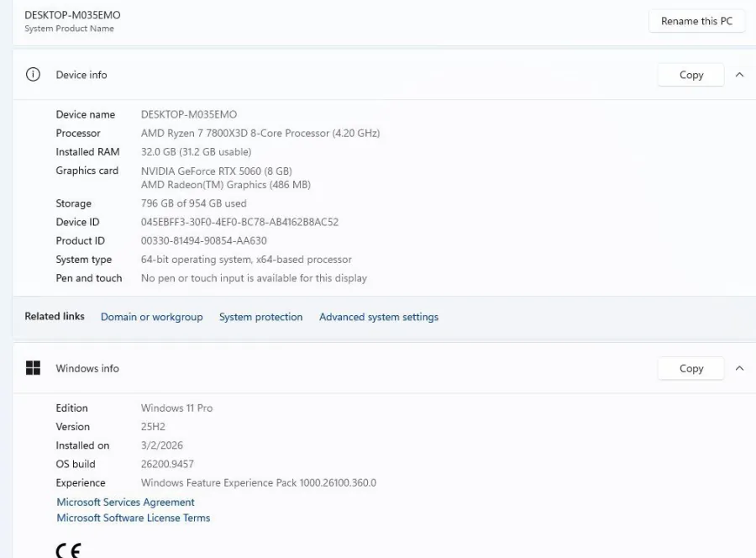Viewport: 756px width, 558px height.
Task: Click the Graphics card label
Action: tap(87, 171)
